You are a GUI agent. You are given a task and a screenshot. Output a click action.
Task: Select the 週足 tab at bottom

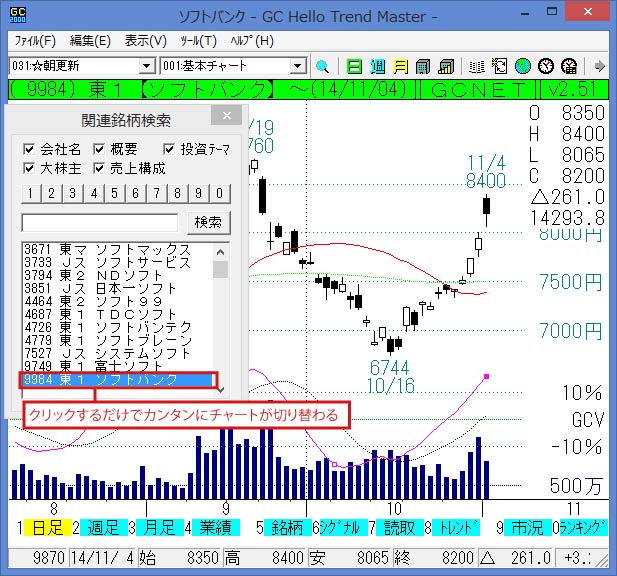(103, 528)
